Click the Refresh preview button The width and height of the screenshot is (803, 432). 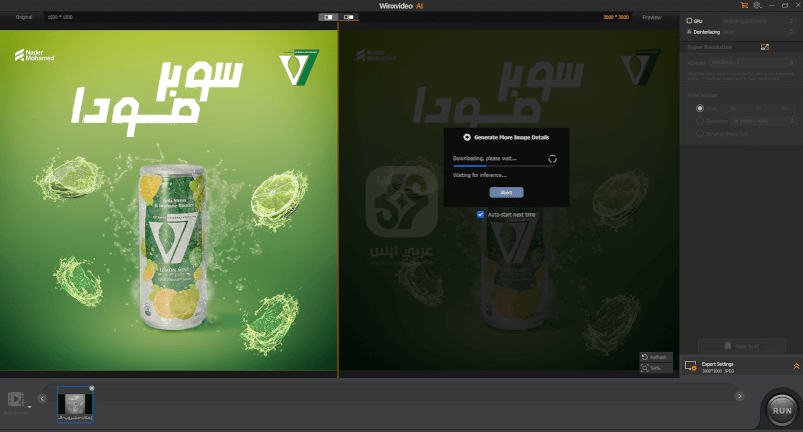(656, 357)
